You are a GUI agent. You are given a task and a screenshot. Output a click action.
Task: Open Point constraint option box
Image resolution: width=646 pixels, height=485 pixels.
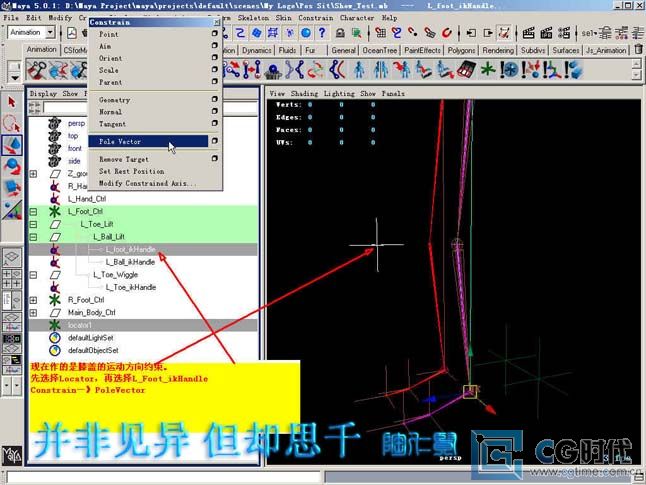[214, 33]
